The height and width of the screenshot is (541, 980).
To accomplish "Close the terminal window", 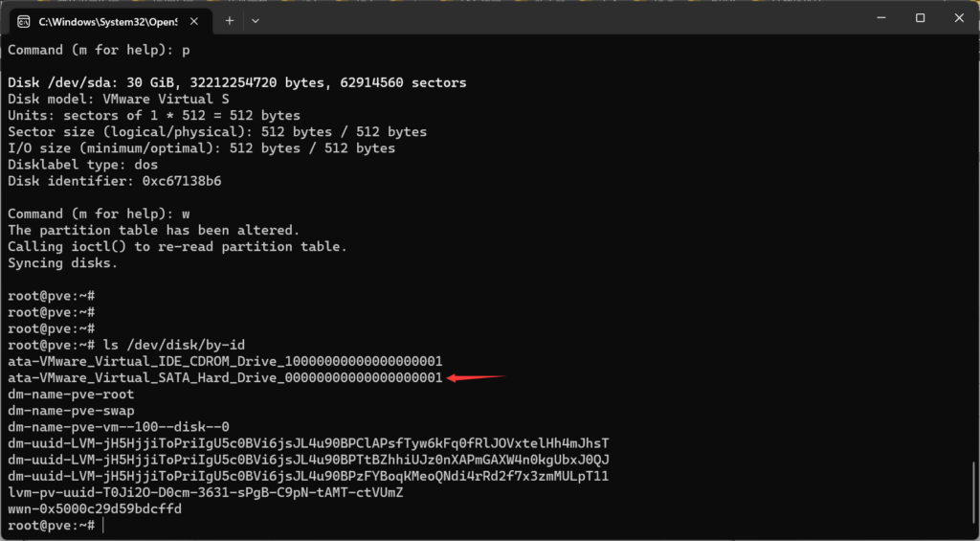I will (959, 18).
